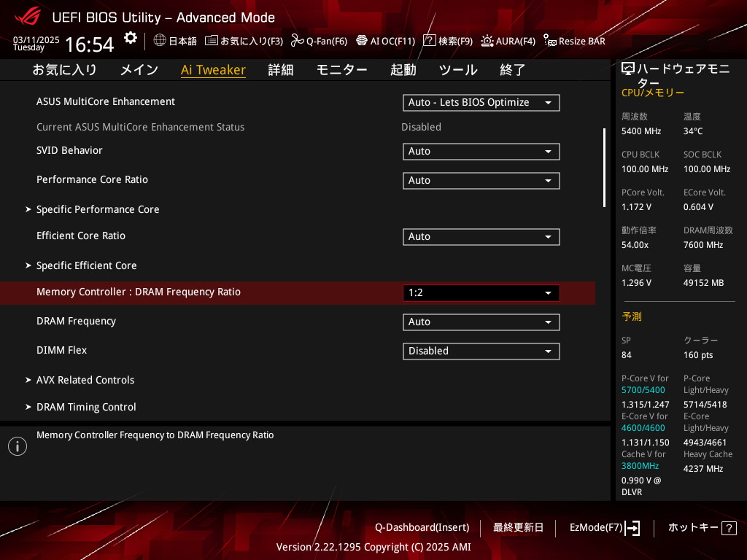Open search question-mark icon (F9)
The height and width of the screenshot is (560, 747).
(x=429, y=41)
